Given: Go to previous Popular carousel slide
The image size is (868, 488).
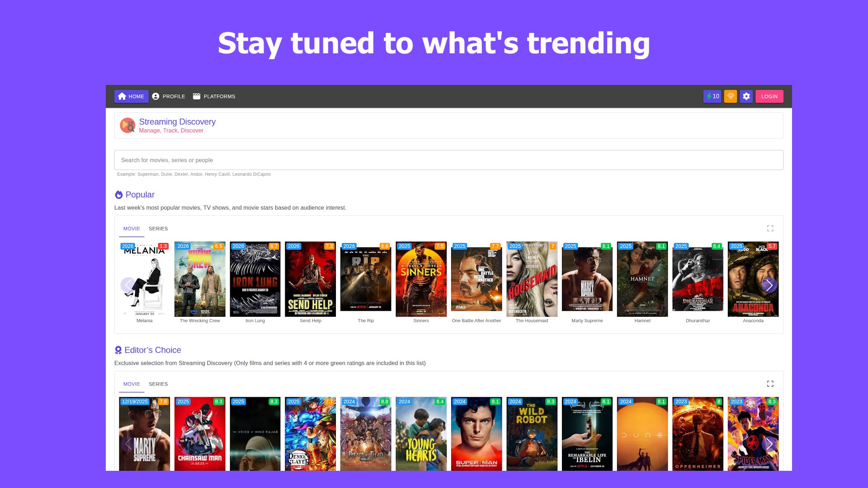Looking at the screenshot, I should click(128, 285).
